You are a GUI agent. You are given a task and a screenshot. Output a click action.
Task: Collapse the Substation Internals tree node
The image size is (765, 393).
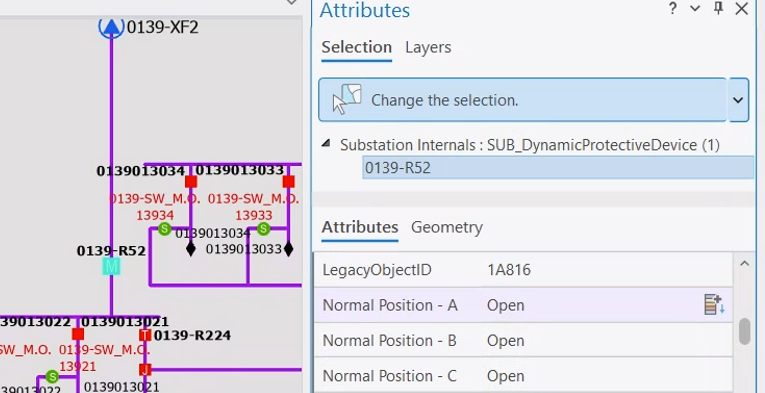[x=326, y=143]
